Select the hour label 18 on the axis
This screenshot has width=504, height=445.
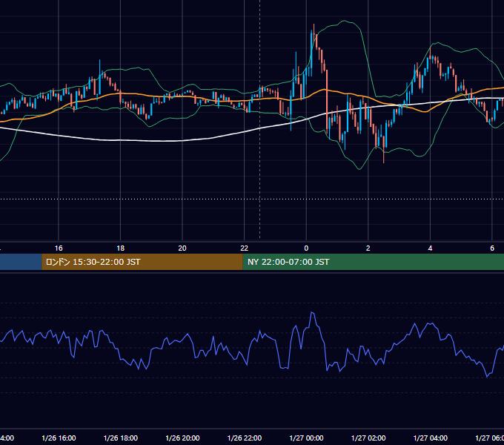[121, 248]
